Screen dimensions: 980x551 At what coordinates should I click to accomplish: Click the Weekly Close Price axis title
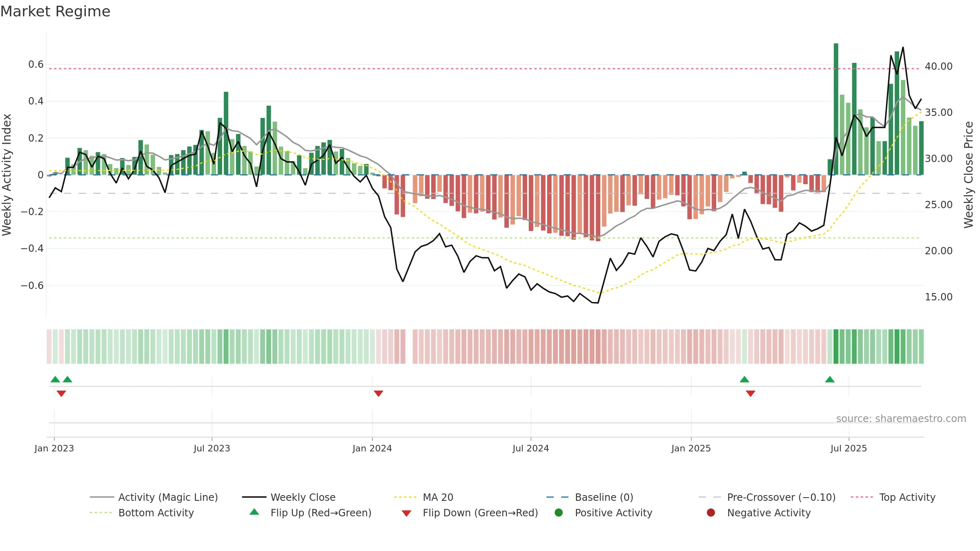[x=969, y=175]
